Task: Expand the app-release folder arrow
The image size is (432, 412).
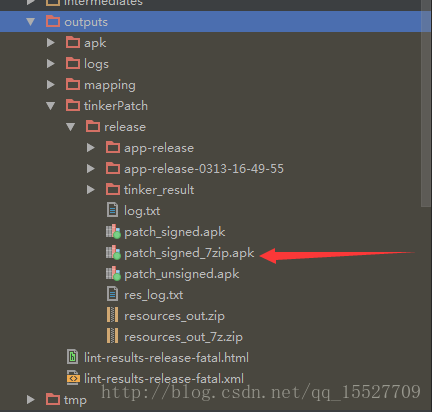Action: coord(91,148)
